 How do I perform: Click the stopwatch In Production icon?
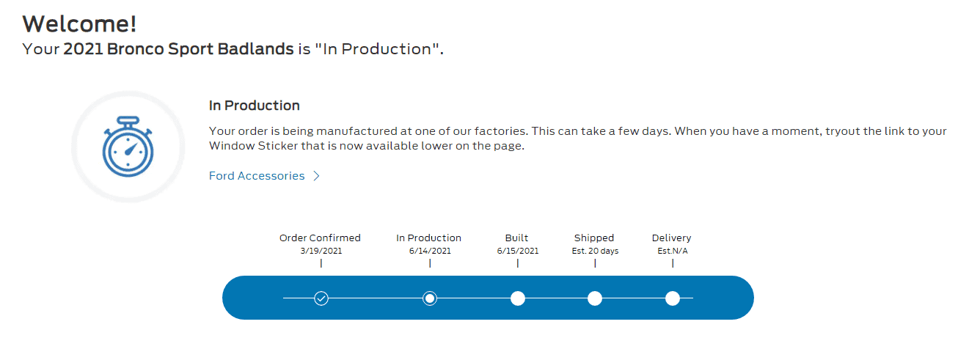point(128,147)
